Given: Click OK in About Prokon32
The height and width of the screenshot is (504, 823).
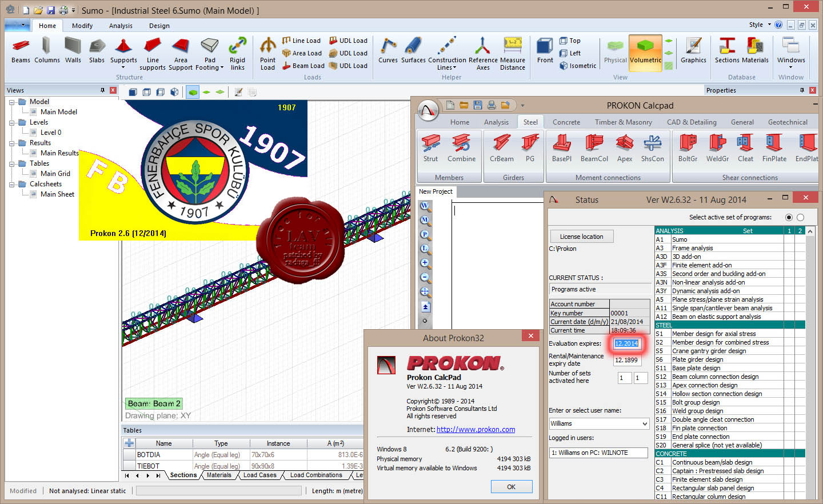Looking at the screenshot, I should (512, 487).
